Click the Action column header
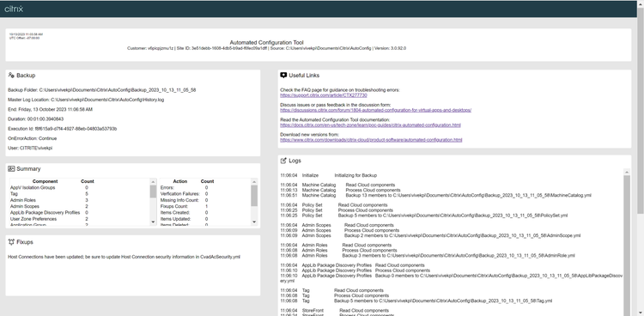The width and height of the screenshot is (644, 316). (x=180, y=181)
